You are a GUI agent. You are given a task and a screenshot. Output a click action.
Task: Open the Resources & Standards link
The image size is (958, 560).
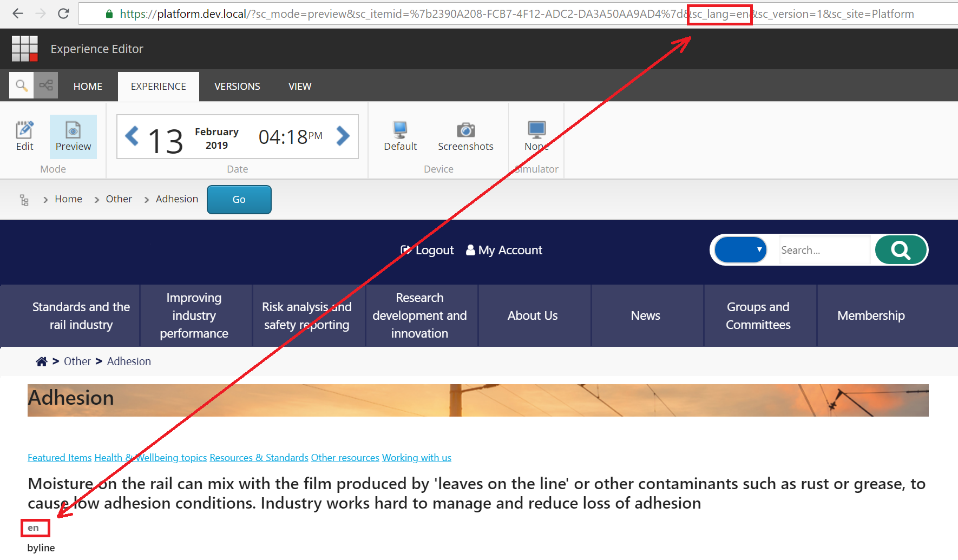tap(259, 458)
